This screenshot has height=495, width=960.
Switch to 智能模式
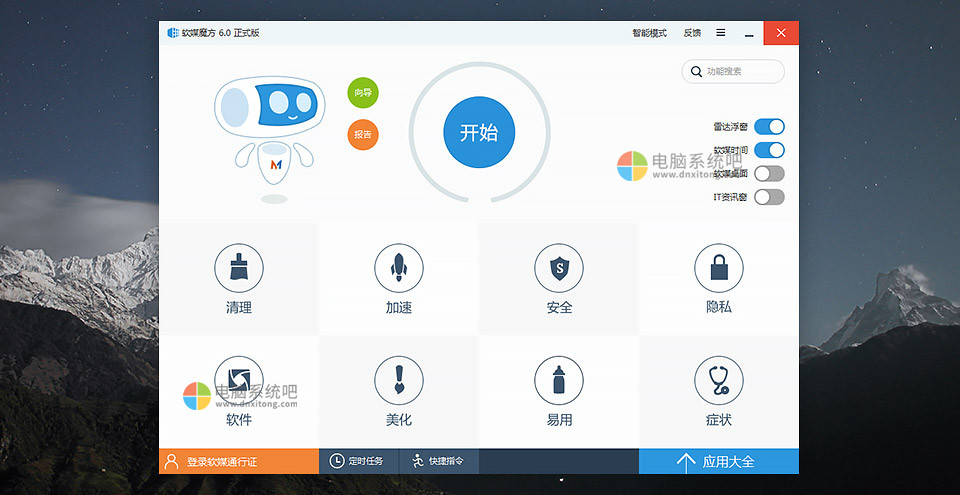[650, 33]
